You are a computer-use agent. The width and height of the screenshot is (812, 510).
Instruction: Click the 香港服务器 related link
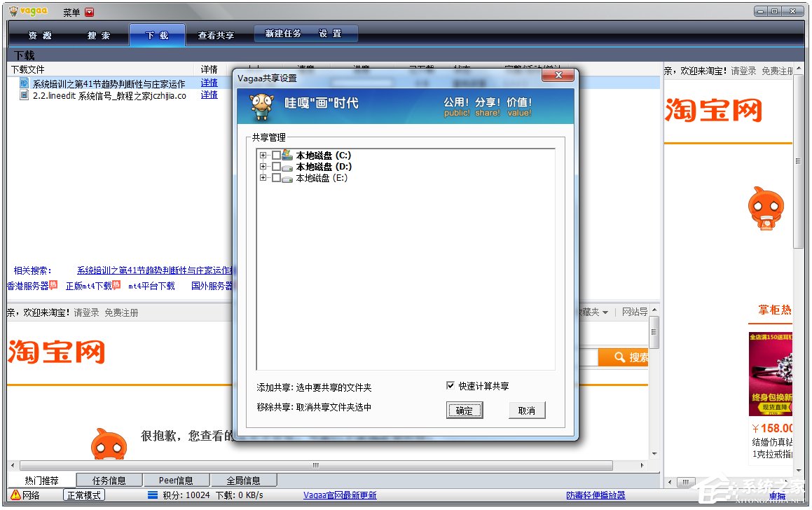(x=28, y=285)
